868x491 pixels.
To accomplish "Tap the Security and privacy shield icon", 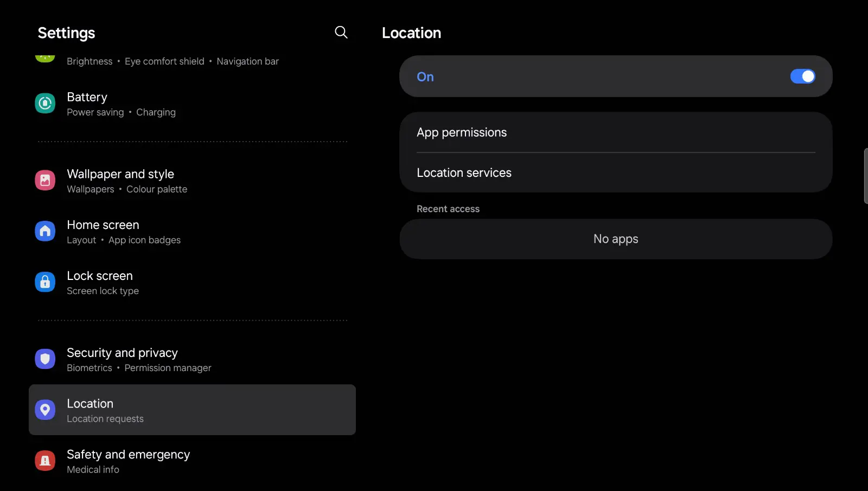I will pyautogui.click(x=45, y=359).
